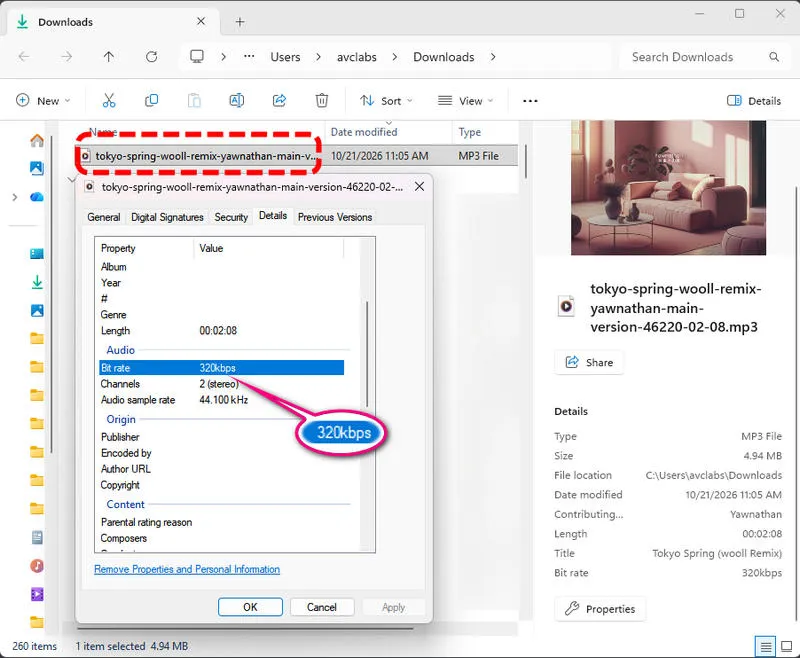Open Home in the sidebar

pyautogui.click(x=37, y=140)
